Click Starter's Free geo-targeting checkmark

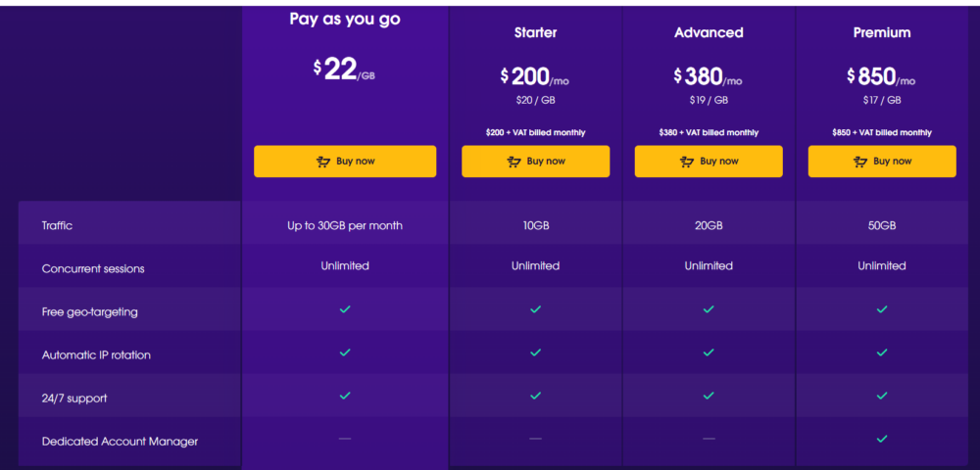[x=535, y=309]
